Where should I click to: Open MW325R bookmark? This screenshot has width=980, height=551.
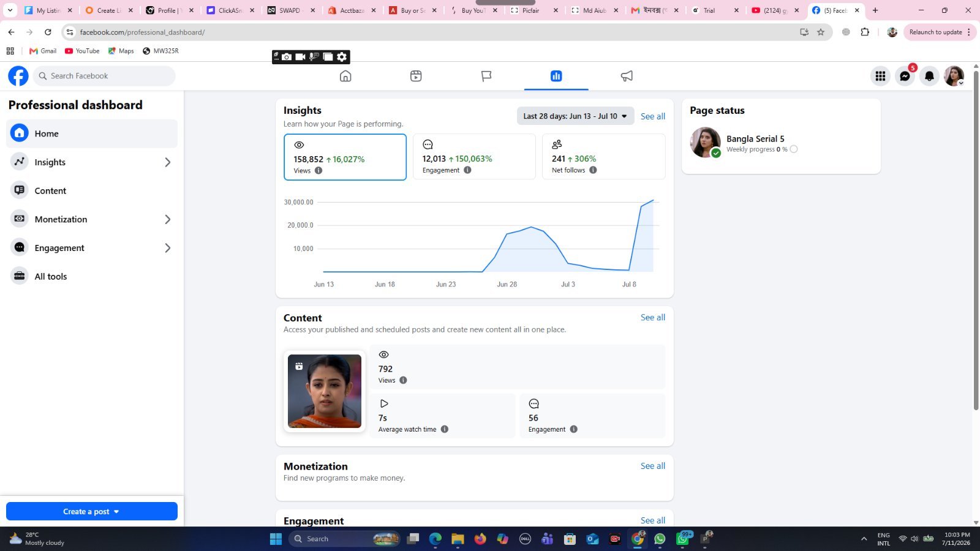160,51
